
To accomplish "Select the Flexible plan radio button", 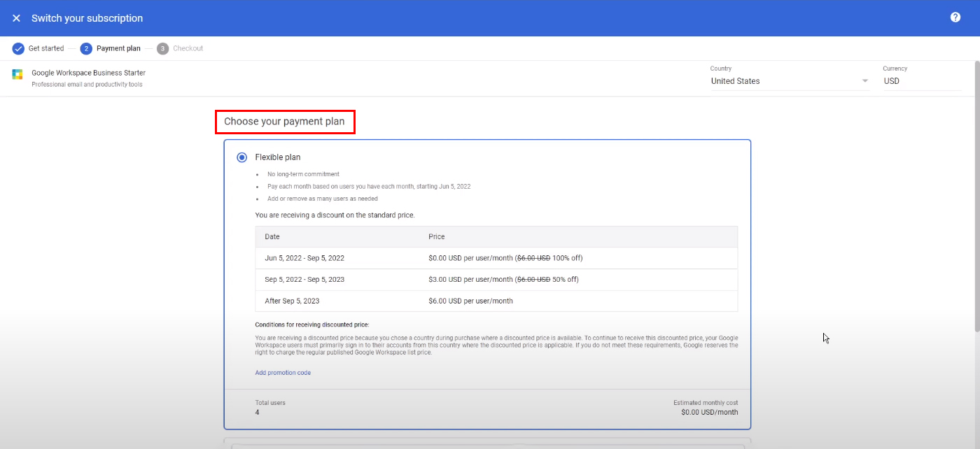I will point(242,157).
